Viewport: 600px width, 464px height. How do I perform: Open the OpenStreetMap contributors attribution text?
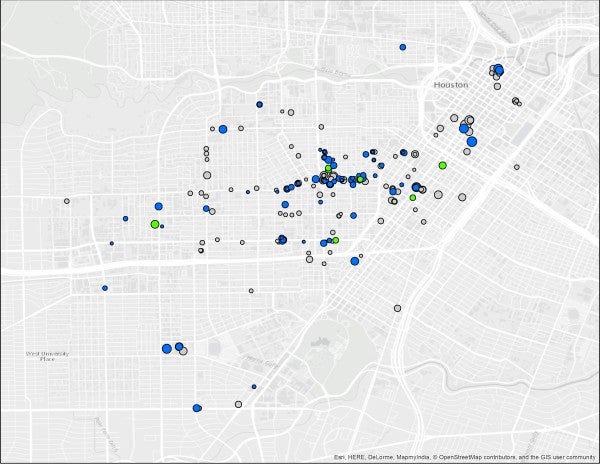(x=476, y=457)
